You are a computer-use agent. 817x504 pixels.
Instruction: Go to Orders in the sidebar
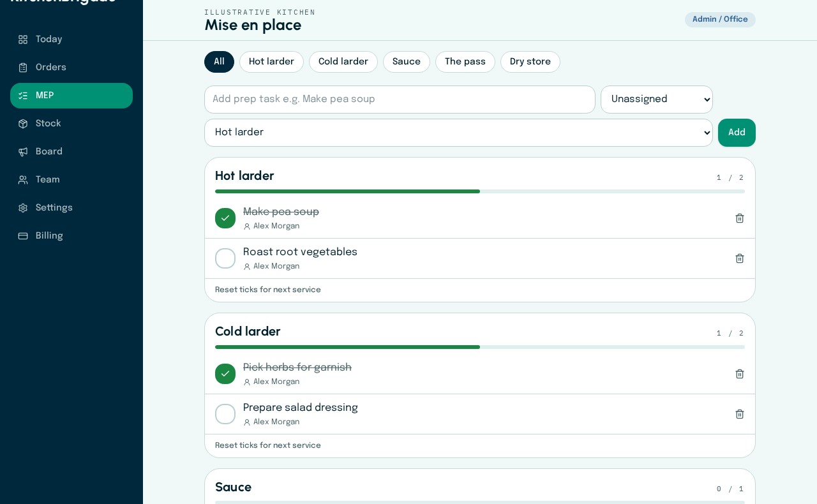point(71,68)
